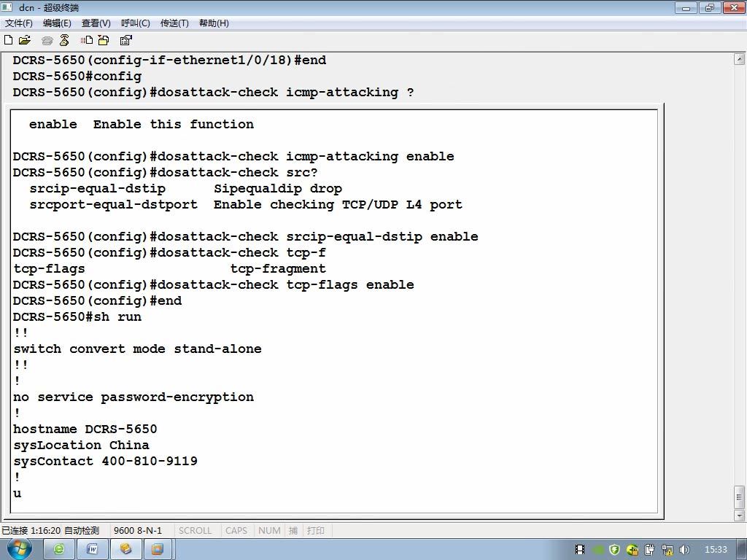Open the Properties toolbar icon
This screenshot has height=560, width=747.
(125, 40)
